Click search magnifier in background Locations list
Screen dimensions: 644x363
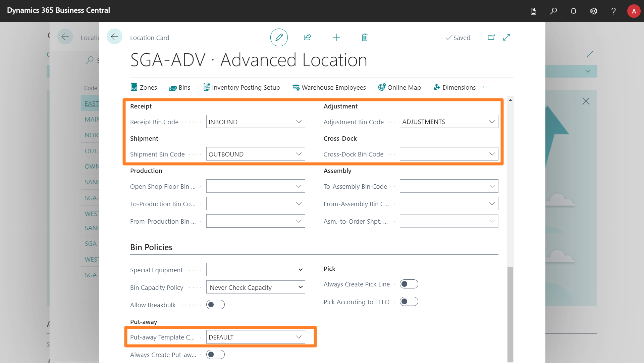point(90,60)
